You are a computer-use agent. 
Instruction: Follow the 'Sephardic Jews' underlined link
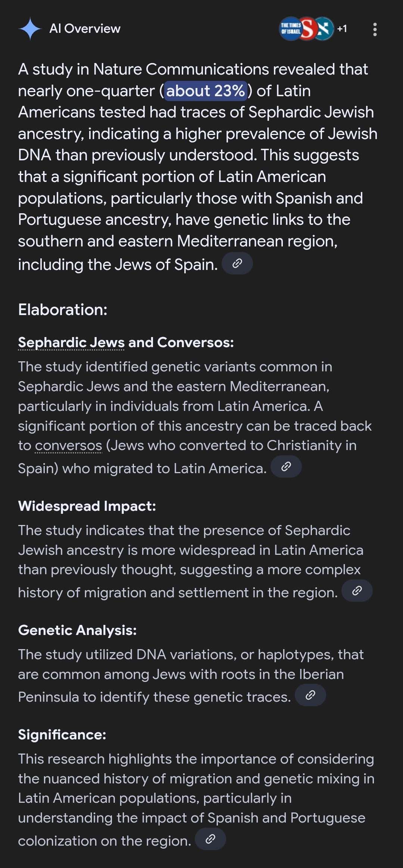pos(71,342)
